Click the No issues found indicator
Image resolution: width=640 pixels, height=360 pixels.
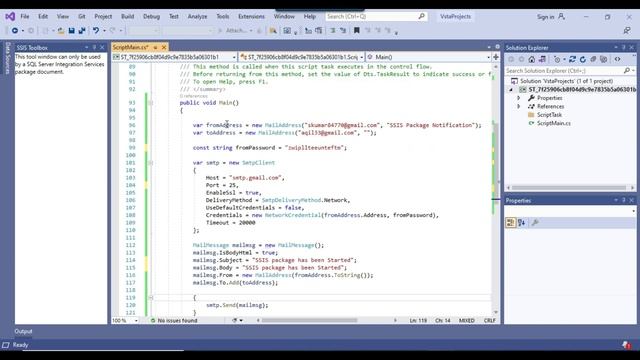pyautogui.click(x=174, y=321)
